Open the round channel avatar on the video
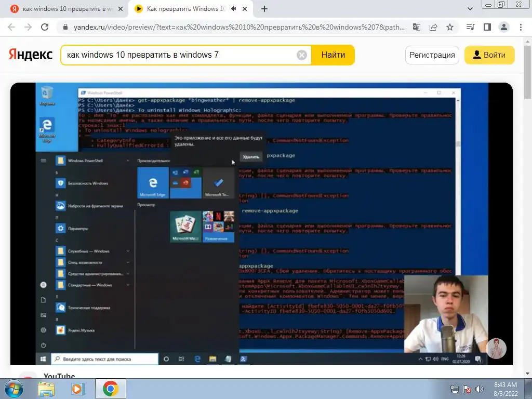The width and height of the screenshot is (532, 399). pos(496,348)
